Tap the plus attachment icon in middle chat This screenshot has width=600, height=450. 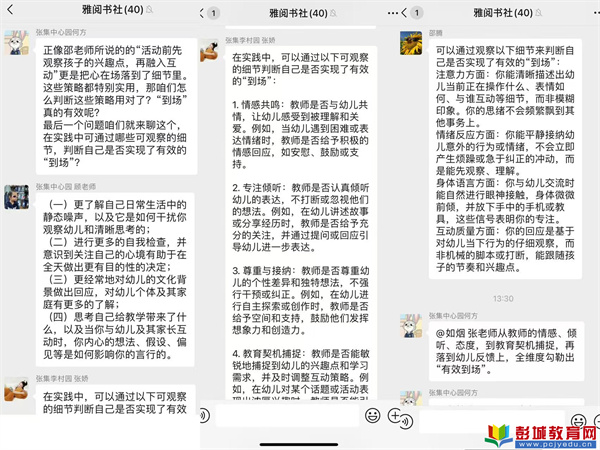tap(395, 414)
